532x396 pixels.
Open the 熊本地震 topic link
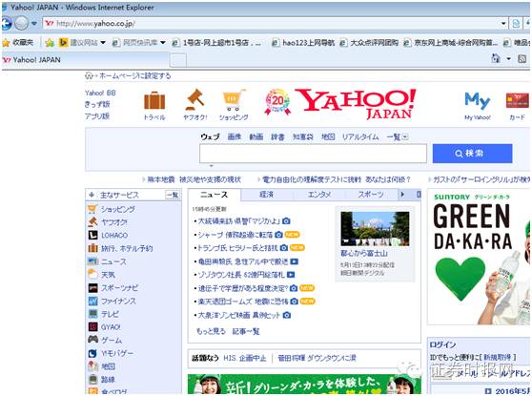194,179
